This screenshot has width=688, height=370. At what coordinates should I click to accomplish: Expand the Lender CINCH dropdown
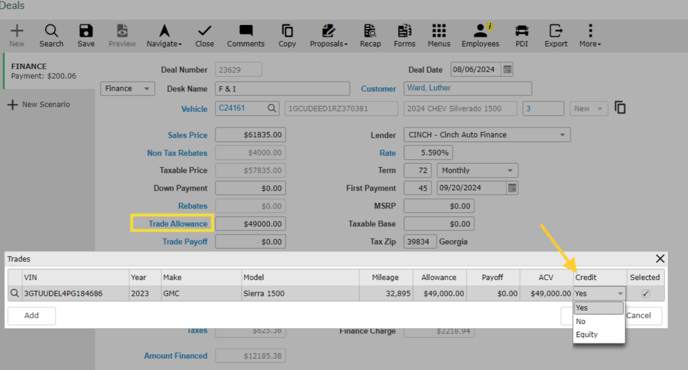coord(487,135)
